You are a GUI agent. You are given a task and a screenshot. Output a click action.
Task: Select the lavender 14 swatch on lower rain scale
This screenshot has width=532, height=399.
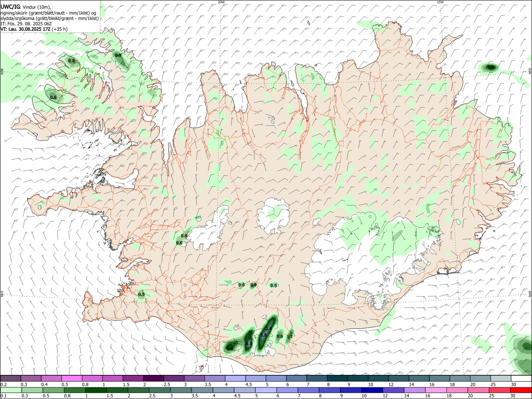(414, 390)
